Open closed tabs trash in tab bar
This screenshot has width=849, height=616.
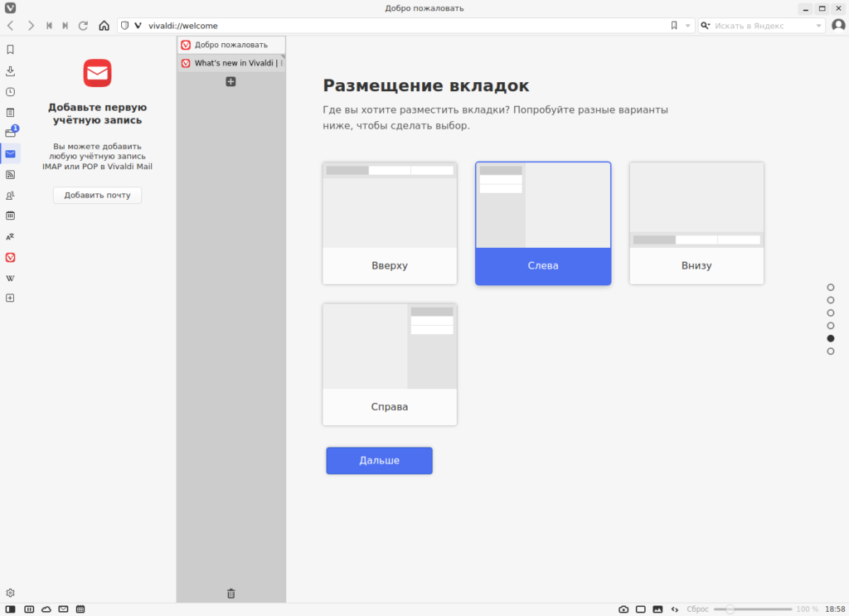point(231,594)
